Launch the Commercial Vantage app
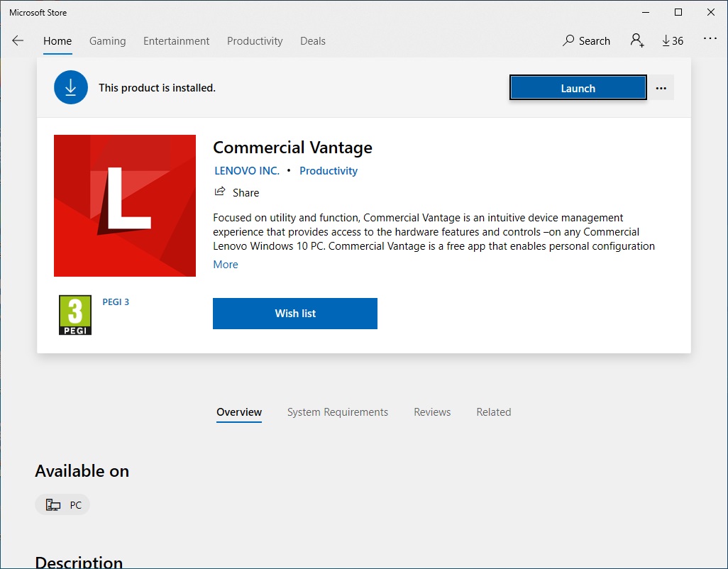The width and height of the screenshot is (728, 569). (577, 87)
